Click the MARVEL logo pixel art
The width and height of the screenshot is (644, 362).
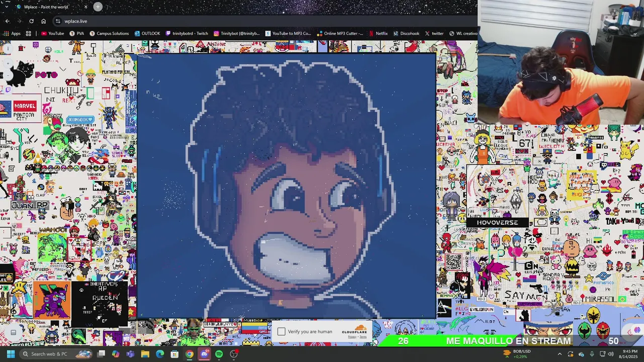(25, 106)
